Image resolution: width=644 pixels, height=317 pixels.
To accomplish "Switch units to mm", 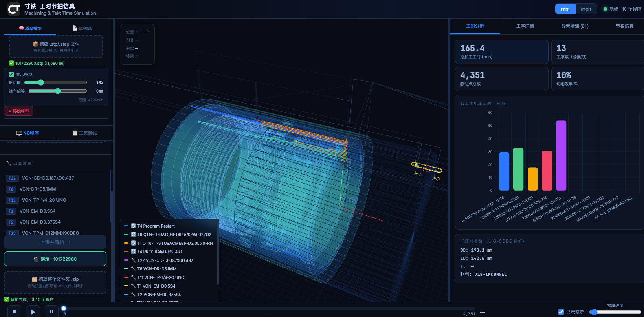I will [x=565, y=9].
